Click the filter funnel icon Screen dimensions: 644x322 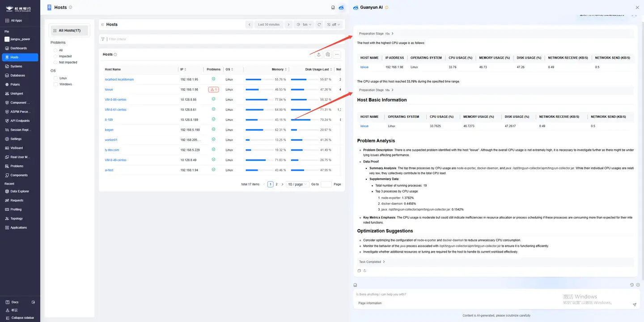[x=103, y=39]
